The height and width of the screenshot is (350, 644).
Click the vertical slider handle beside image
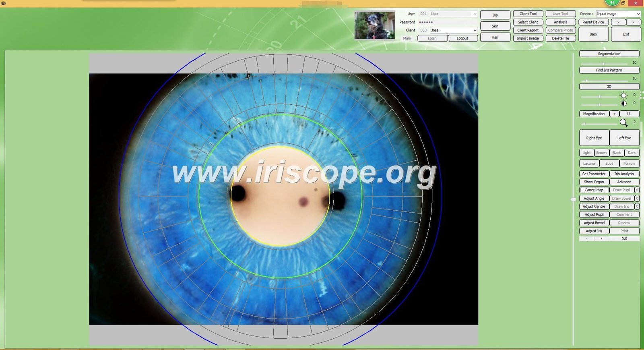[x=573, y=199]
